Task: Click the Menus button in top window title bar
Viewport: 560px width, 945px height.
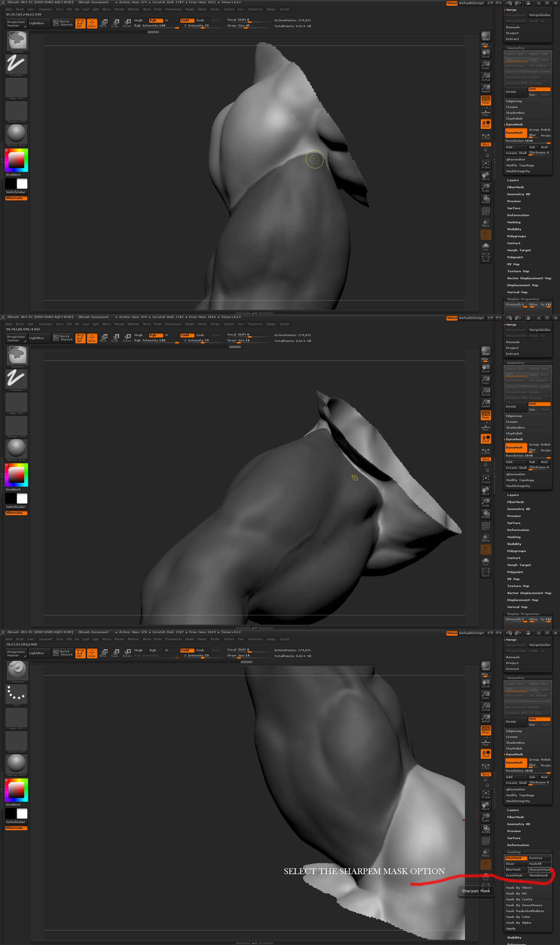Action: 452,3
